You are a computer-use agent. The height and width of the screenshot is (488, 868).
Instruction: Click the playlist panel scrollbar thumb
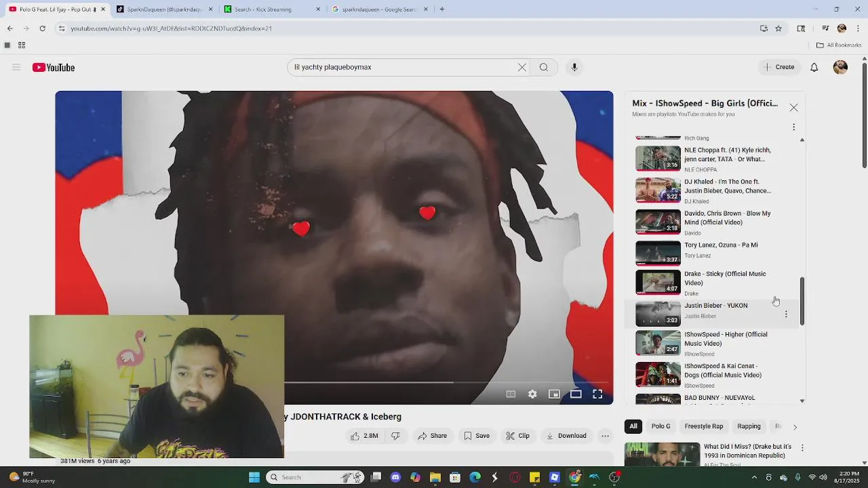(x=802, y=301)
